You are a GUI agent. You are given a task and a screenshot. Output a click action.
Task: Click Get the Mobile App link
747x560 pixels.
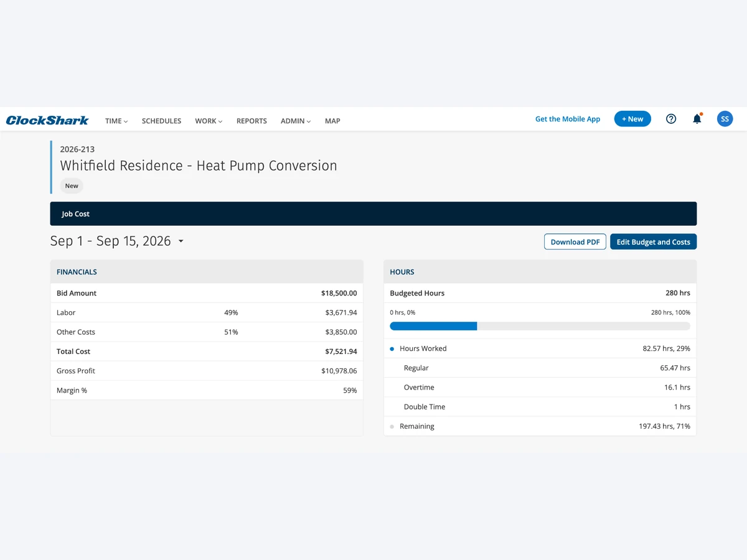coord(568,119)
